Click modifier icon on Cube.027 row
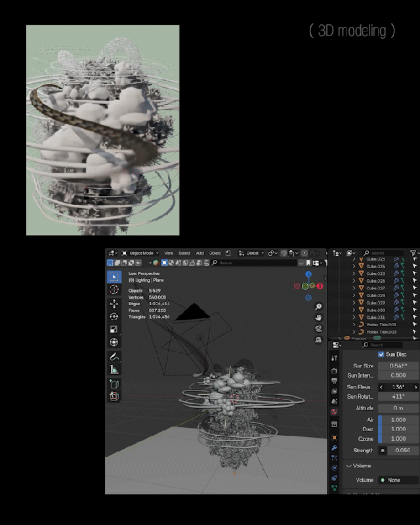Viewport: 420px width, 525px height. (396, 288)
